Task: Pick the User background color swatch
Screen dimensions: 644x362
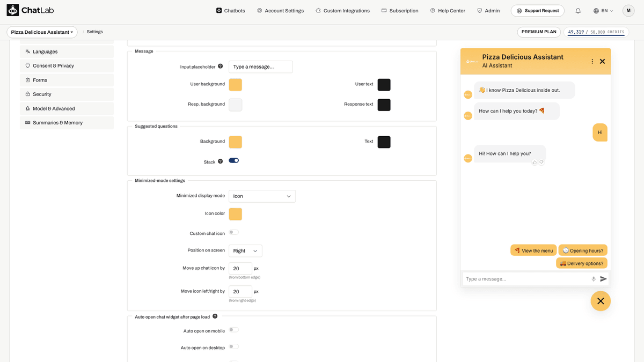Action: coord(235,85)
